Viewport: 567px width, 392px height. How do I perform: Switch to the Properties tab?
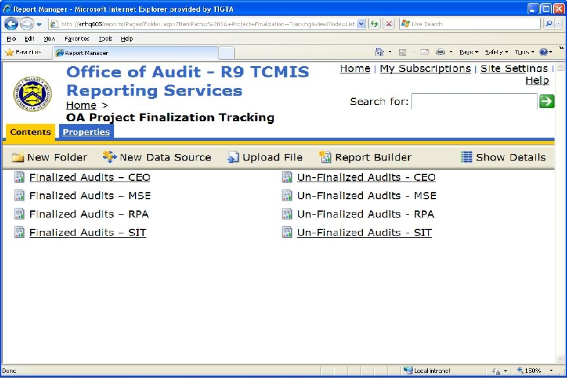pos(86,132)
